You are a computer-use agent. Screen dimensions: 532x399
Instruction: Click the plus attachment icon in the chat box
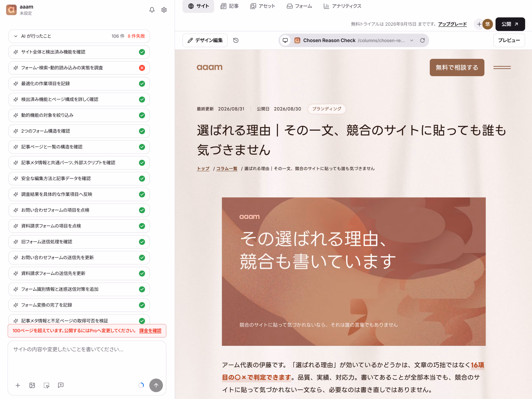tap(18, 385)
